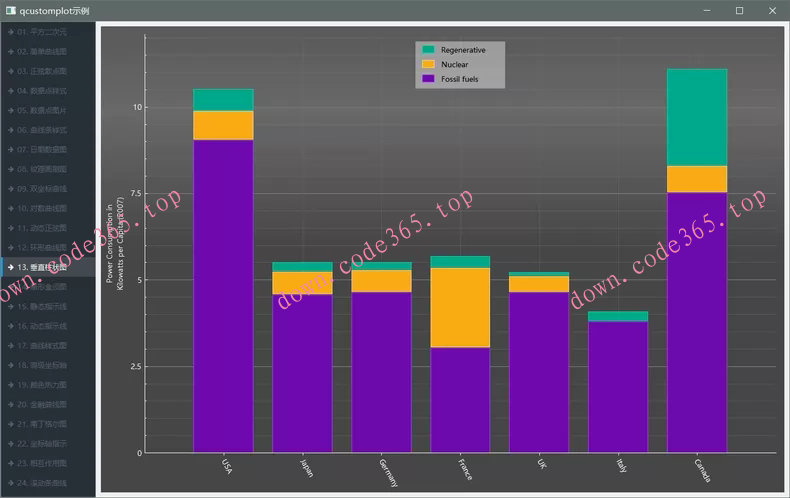Click the green Regenerative legend swatch

(428, 49)
